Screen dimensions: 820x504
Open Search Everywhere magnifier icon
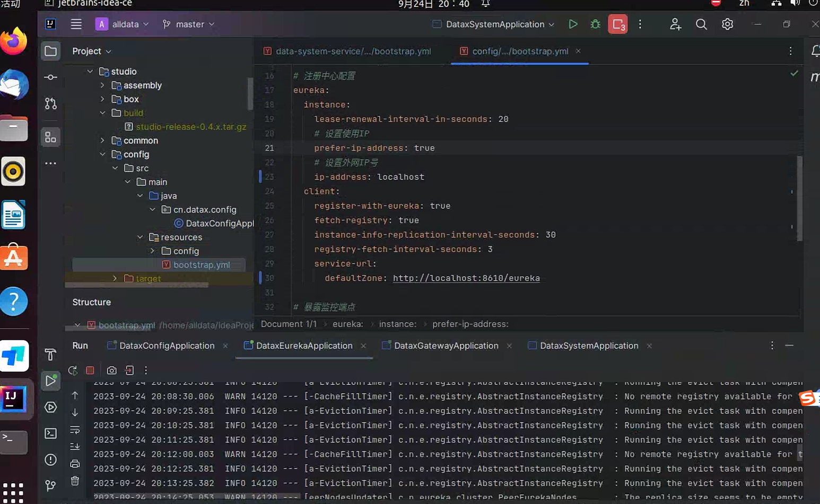point(701,24)
